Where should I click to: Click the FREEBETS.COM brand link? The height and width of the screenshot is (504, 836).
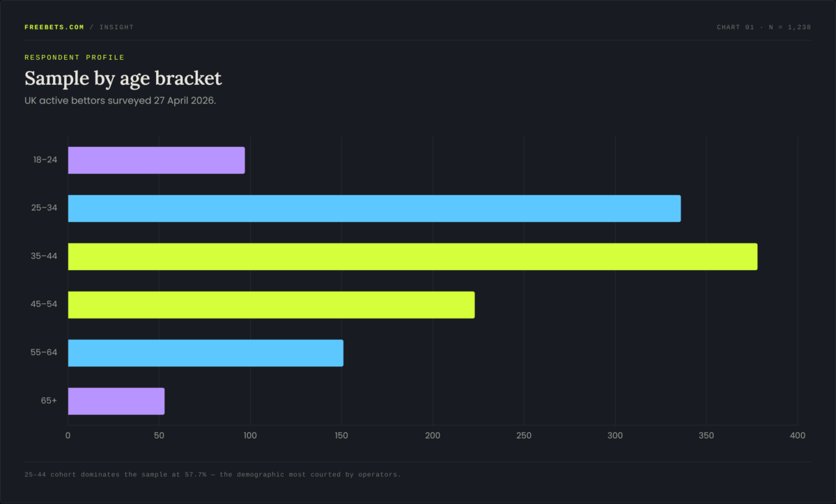[54, 27]
